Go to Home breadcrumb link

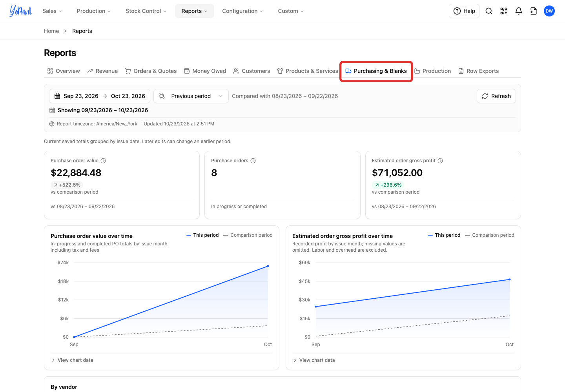pos(51,31)
